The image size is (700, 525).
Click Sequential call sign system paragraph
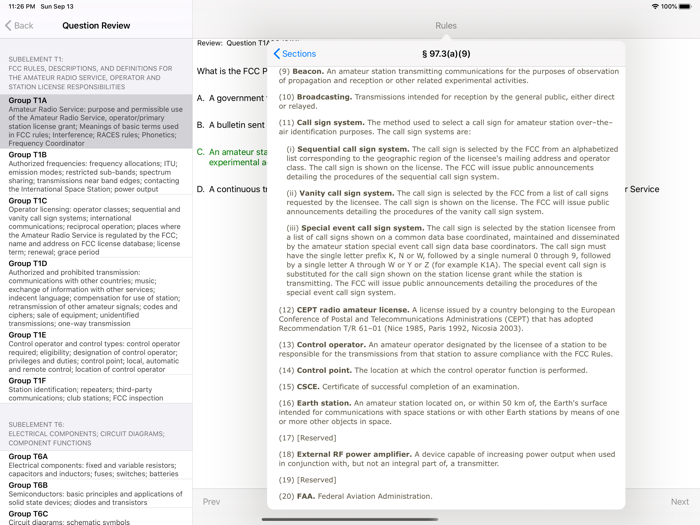pyautogui.click(x=452, y=163)
